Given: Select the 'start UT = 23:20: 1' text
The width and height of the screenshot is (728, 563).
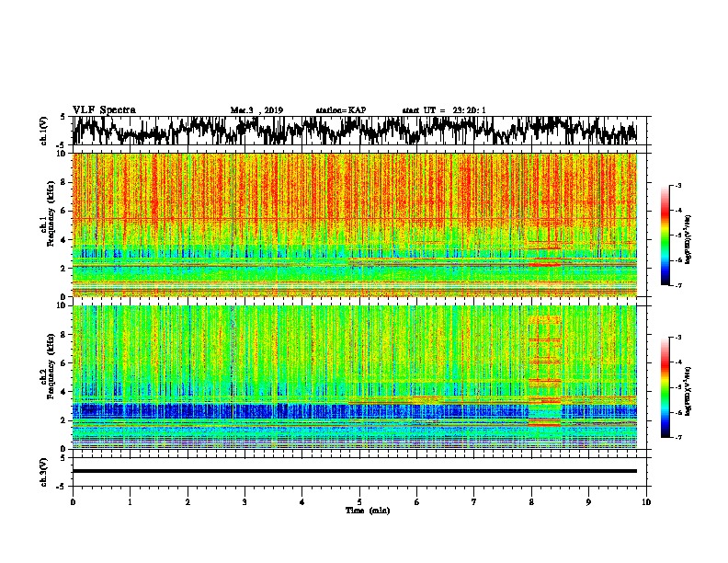Looking at the screenshot, I should [x=444, y=110].
